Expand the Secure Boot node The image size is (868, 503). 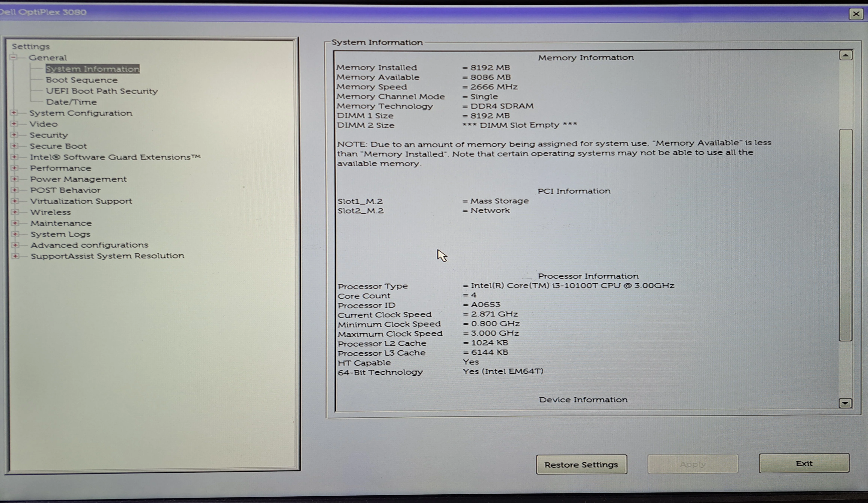(x=14, y=146)
